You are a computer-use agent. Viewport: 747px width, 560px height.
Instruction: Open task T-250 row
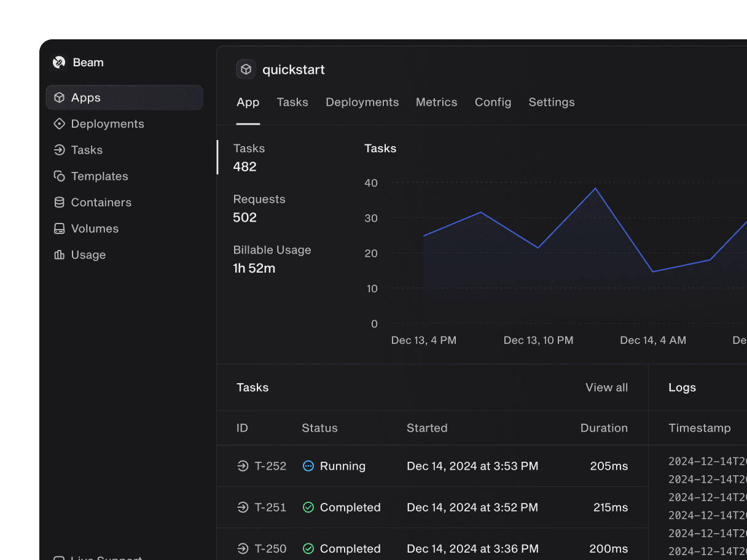point(270,548)
